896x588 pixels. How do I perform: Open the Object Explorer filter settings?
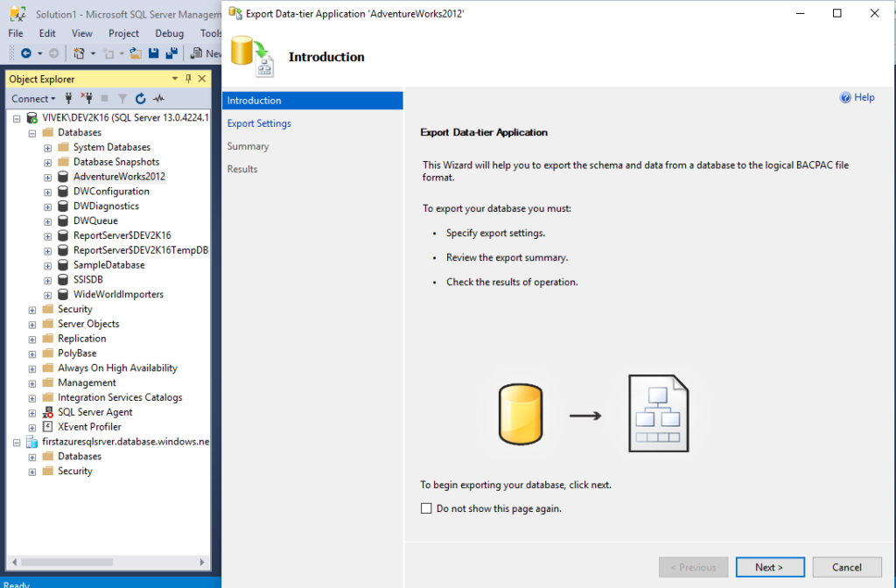tap(123, 98)
